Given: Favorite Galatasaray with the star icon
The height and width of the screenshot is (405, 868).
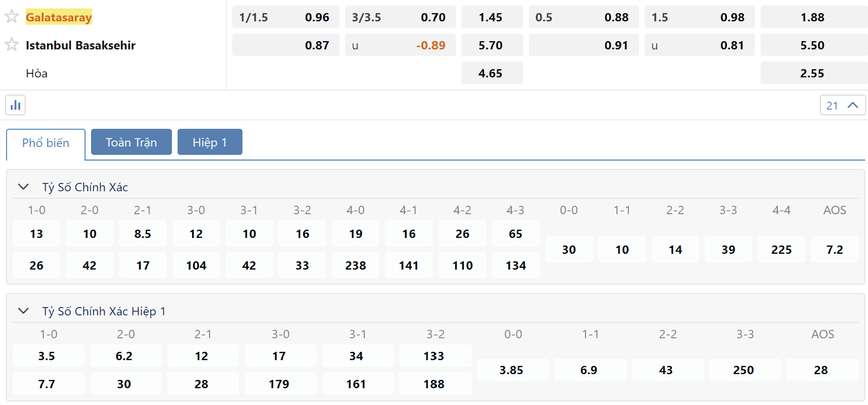Looking at the screenshot, I should tap(11, 16).
